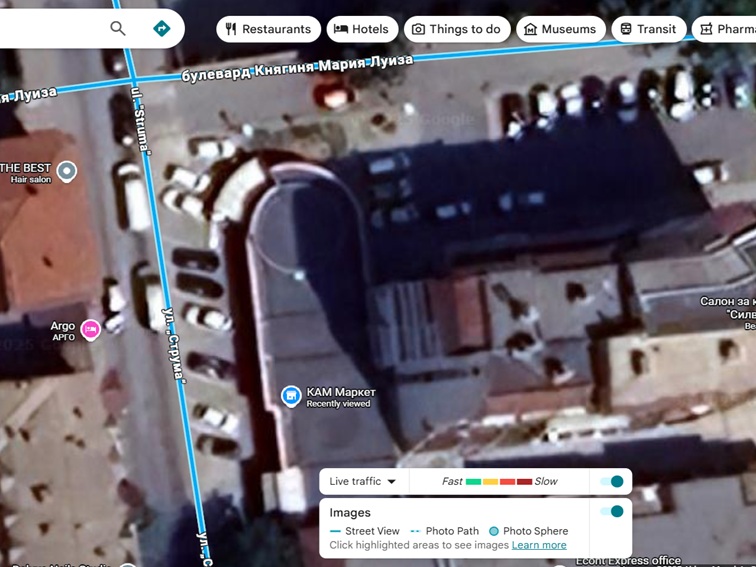Open directions with the blue arrow icon

[x=161, y=29]
